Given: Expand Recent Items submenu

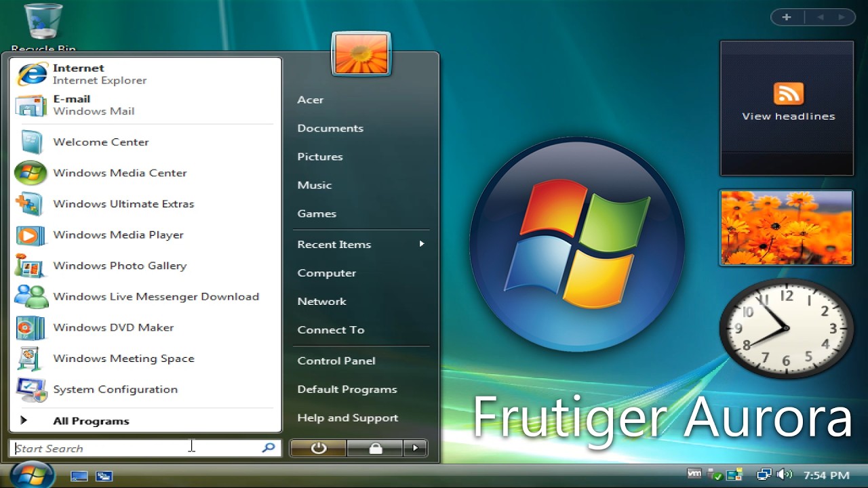Looking at the screenshot, I should coord(361,245).
